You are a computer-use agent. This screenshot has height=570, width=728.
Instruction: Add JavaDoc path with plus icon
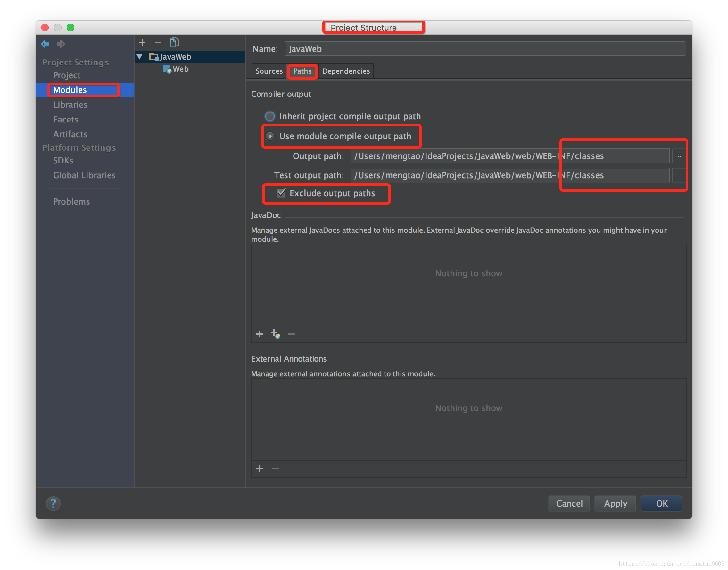click(x=260, y=334)
